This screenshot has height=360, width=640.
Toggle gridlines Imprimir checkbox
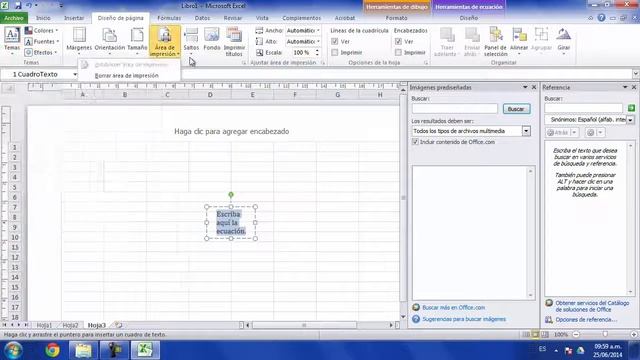335,53
